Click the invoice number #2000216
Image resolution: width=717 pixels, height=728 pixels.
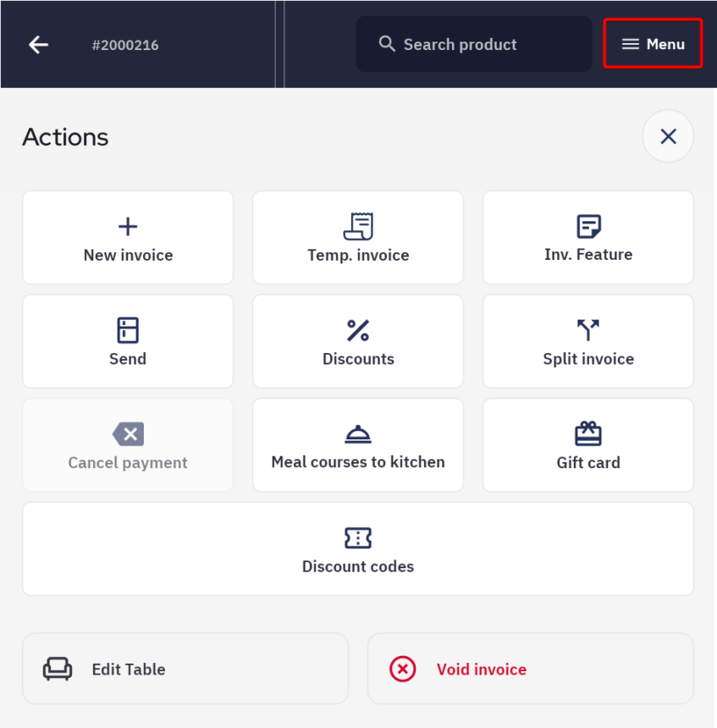[x=125, y=45]
